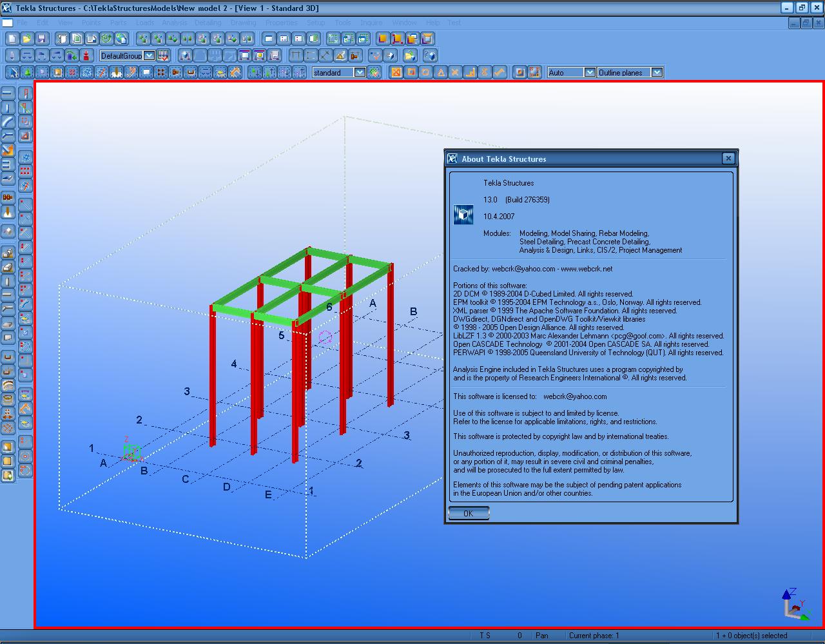Click the measure horizontal distance icon
The height and width of the screenshot is (644, 825).
point(295,55)
